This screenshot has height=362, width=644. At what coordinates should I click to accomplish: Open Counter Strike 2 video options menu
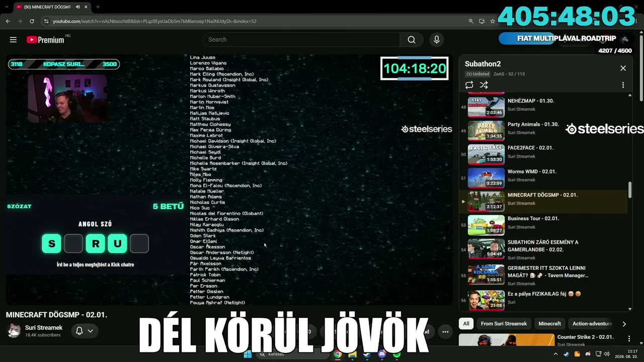tap(629, 338)
